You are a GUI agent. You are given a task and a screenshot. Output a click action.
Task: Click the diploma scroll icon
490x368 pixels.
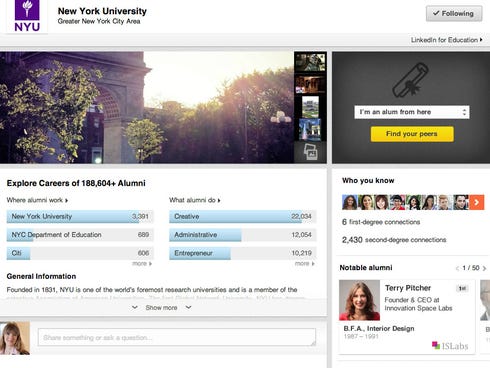411,80
